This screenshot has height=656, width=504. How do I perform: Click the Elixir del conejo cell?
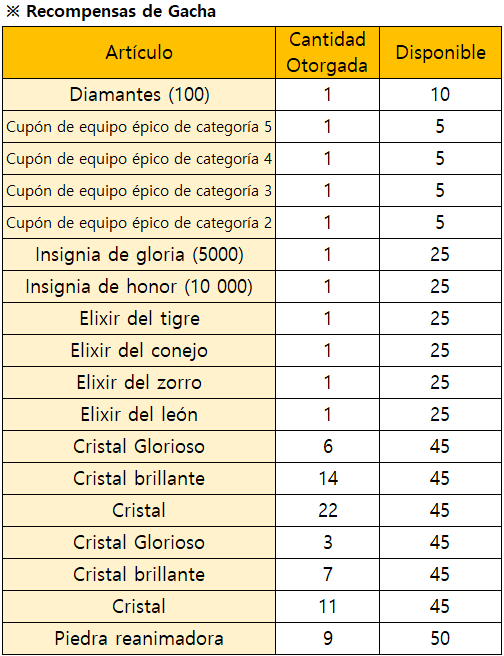(x=139, y=351)
